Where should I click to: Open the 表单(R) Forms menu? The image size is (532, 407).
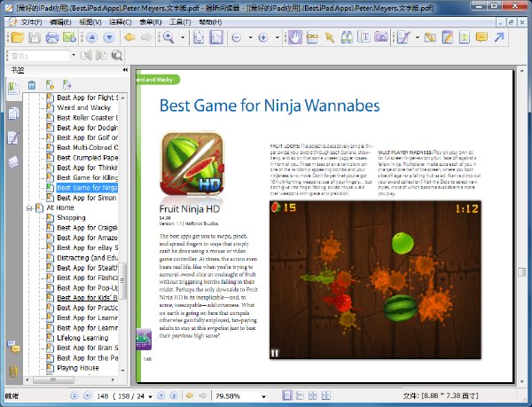[x=151, y=22]
